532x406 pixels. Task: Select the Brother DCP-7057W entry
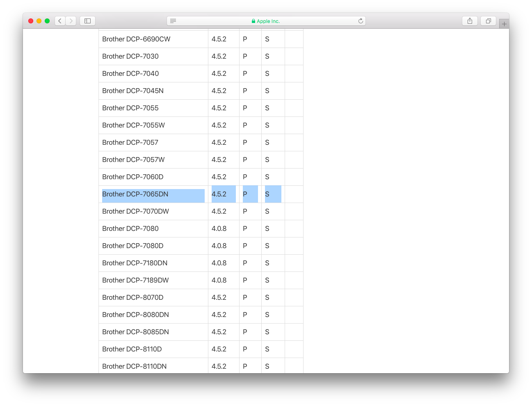pos(133,160)
